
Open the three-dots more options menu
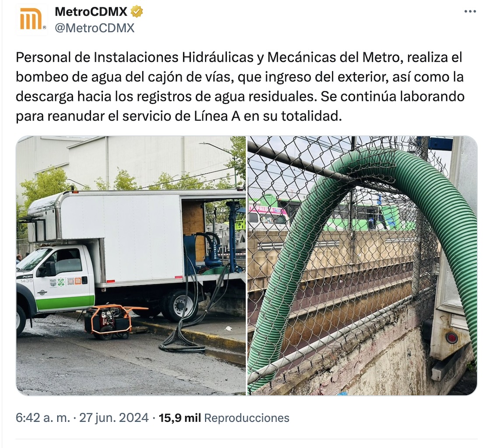click(x=470, y=11)
